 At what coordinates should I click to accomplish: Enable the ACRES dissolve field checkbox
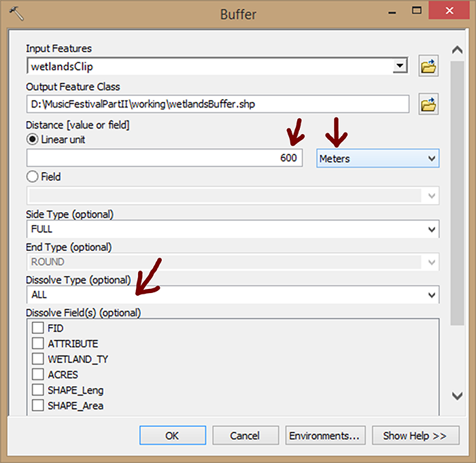tap(37, 375)
